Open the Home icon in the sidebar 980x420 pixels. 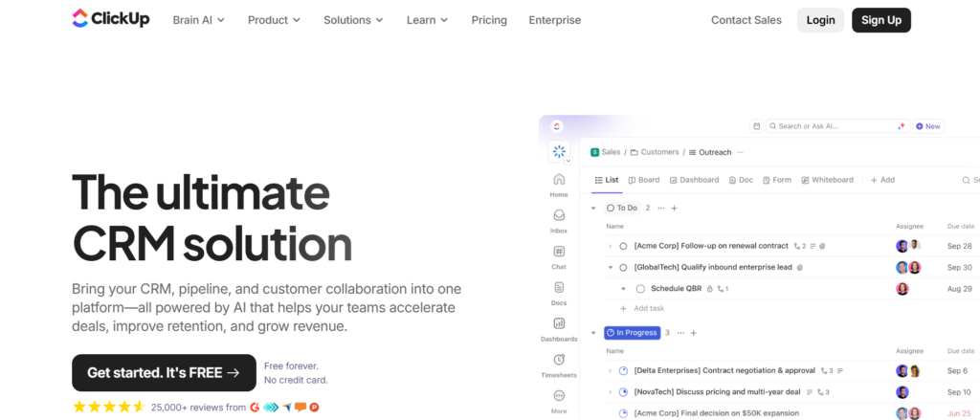tap(559, 180)
